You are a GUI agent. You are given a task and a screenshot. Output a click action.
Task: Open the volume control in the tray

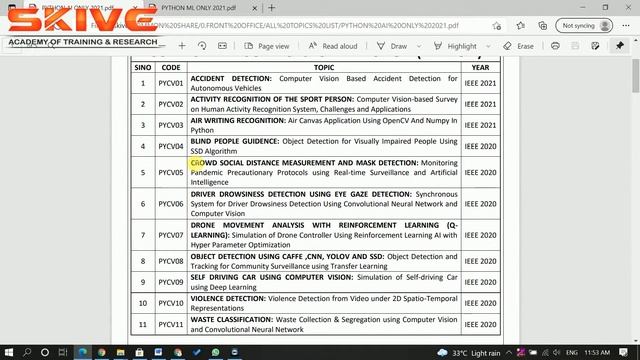[557, 353]
